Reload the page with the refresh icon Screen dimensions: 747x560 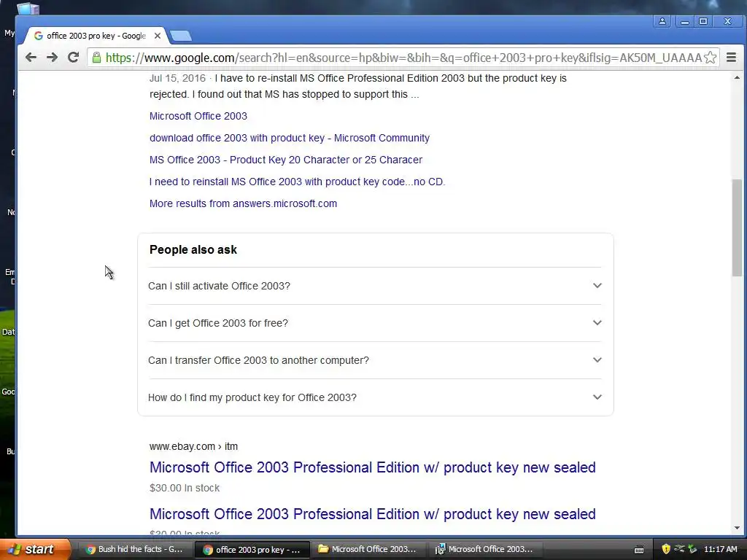point(74,58)
